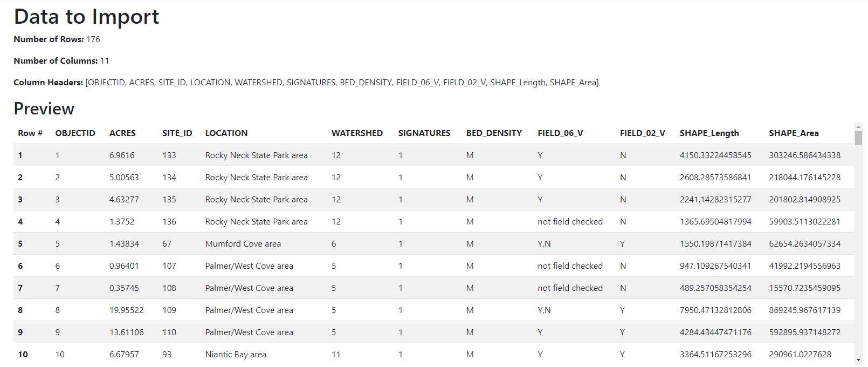
Task: Select row 5 for Mumford Cove area
Action: tap(243, 243)
